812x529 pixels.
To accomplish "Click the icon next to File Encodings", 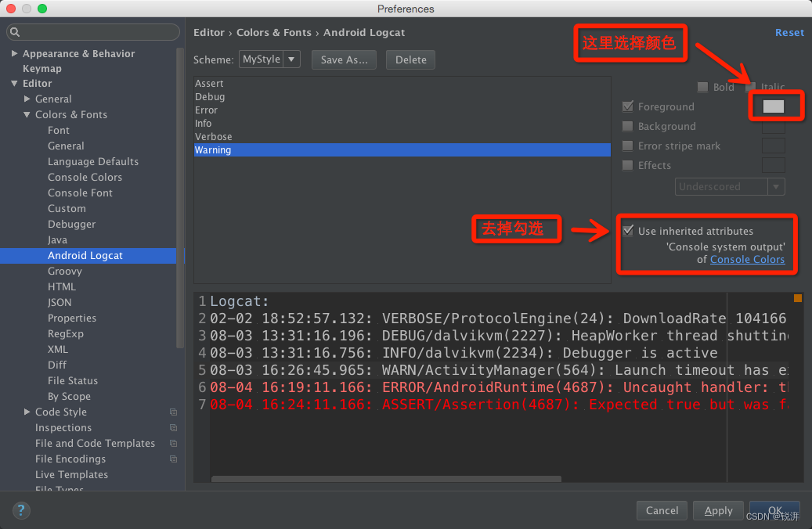I will 174,459.
